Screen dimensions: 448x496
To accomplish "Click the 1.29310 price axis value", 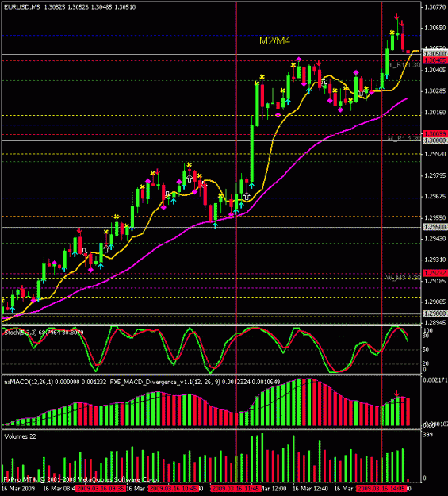I will coord(435,260).
